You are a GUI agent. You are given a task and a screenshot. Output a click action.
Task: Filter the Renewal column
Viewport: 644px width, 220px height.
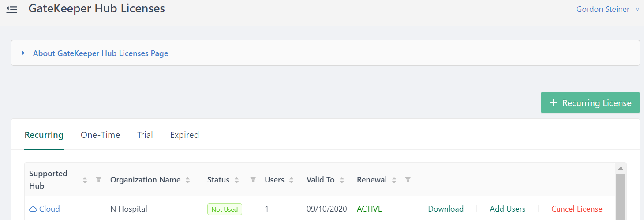pos(408,179)
